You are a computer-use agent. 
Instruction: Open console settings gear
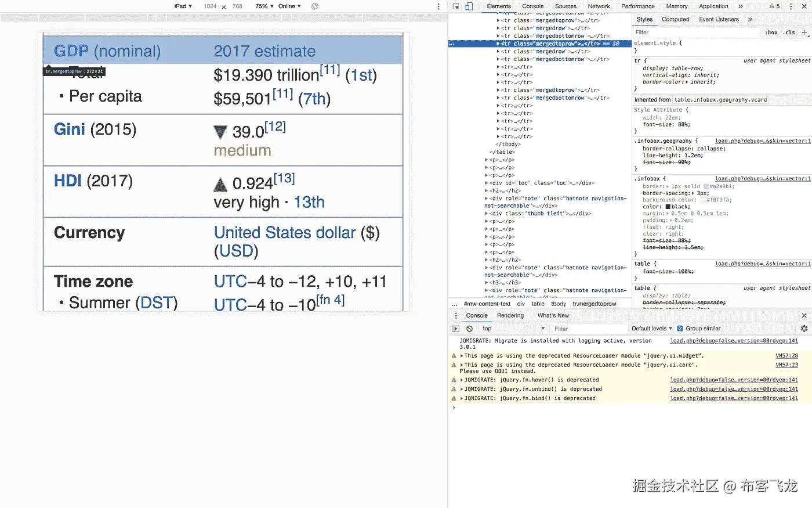(804, 329)
